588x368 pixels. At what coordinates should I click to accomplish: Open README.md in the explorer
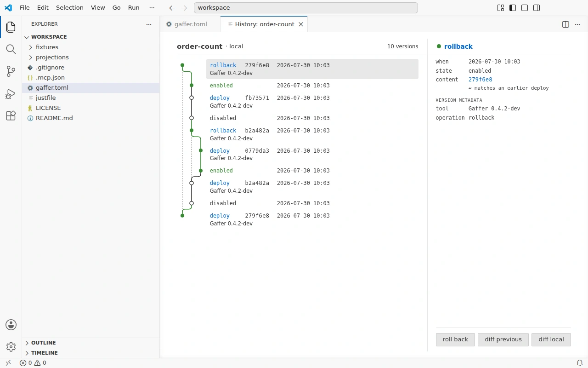90,118
